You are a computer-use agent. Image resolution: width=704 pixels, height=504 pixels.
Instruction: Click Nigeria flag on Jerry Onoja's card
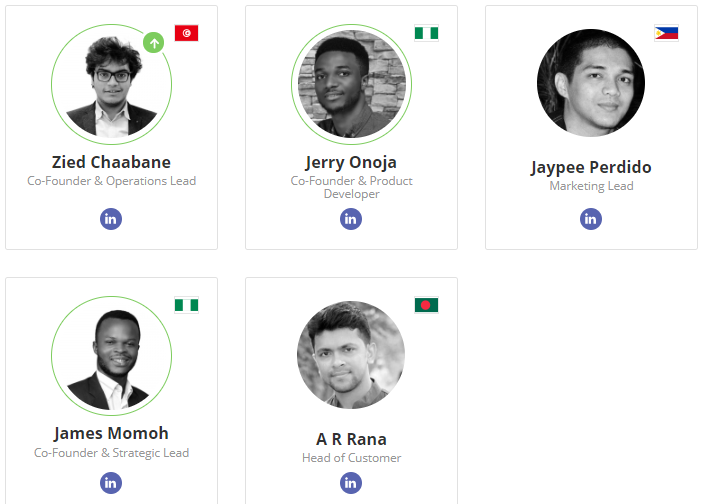click(x=427, y=33)
